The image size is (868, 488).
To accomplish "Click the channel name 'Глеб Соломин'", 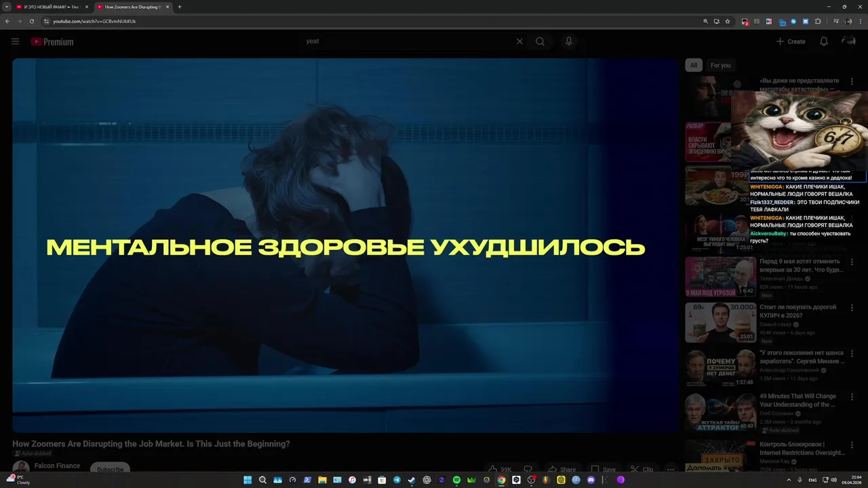I will point(777,413).
